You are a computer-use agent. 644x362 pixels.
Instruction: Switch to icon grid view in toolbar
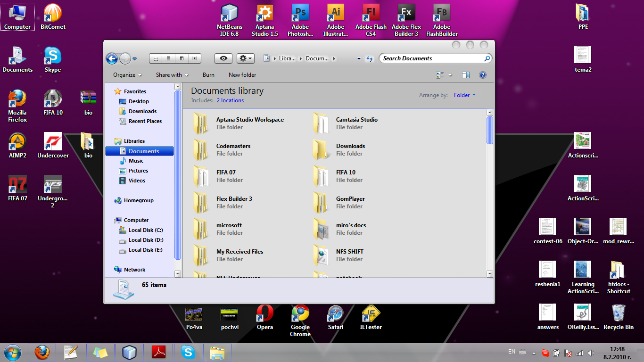tap(156, 58)
